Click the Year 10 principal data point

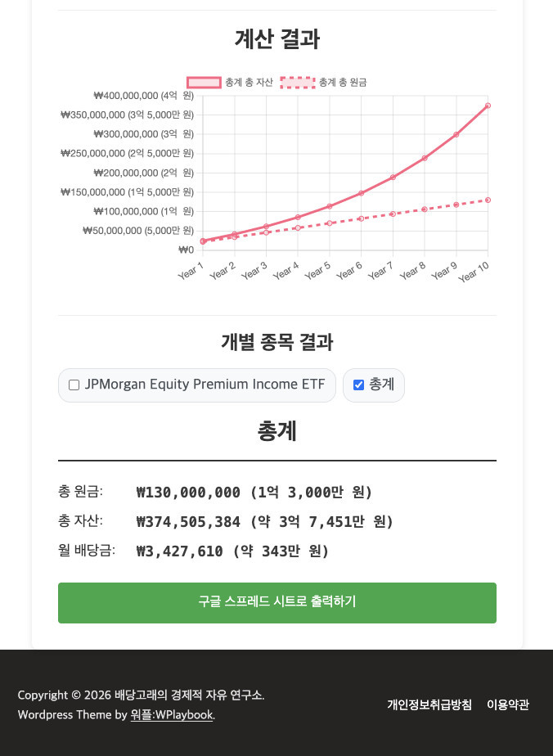tap(488, 200)
